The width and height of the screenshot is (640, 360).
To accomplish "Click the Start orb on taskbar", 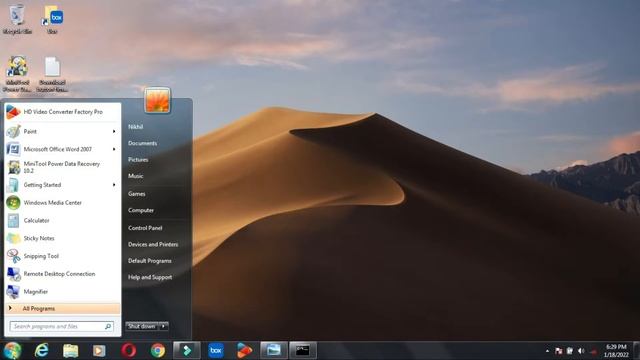I will [12, 351].
